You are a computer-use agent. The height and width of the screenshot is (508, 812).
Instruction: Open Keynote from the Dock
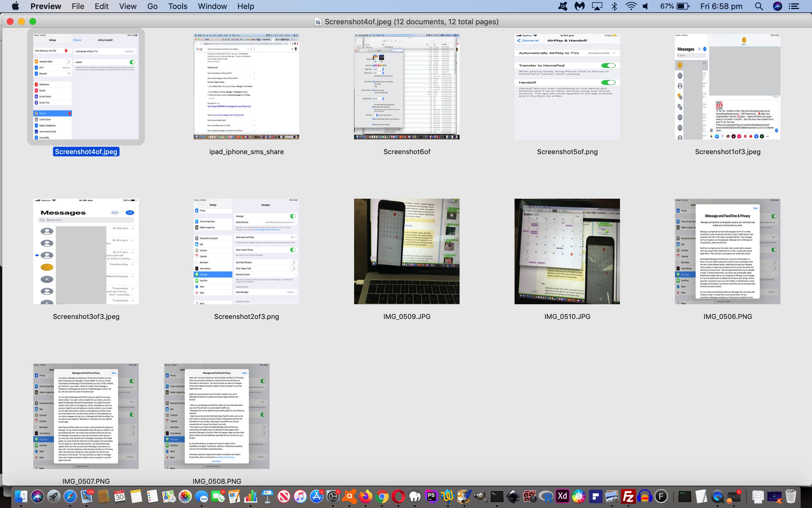(x=267, y=496)
